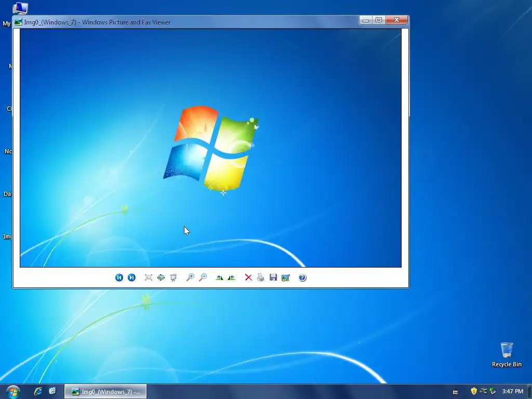Start the slide show
532x399 pixels.
tap(174, 277)
